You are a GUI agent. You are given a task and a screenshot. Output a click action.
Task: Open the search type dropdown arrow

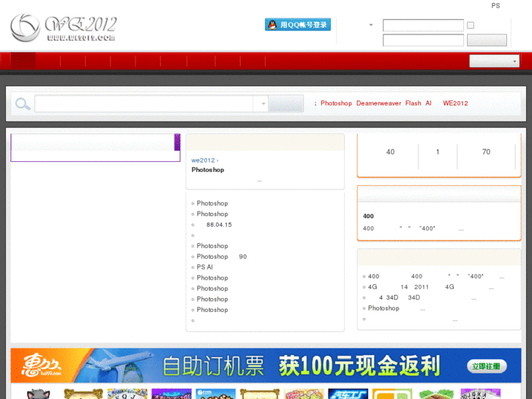pos(263,103)
